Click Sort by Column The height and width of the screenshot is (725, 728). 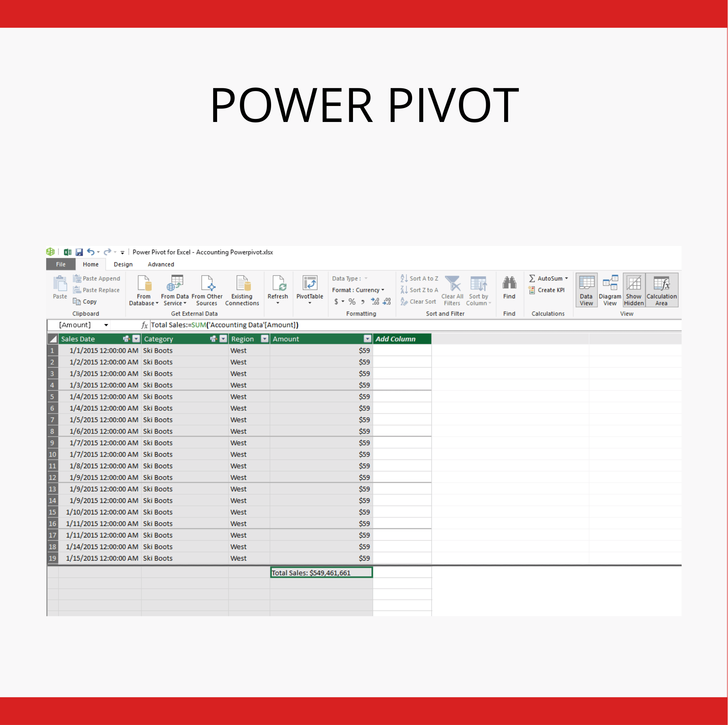(x=479, y=290)
